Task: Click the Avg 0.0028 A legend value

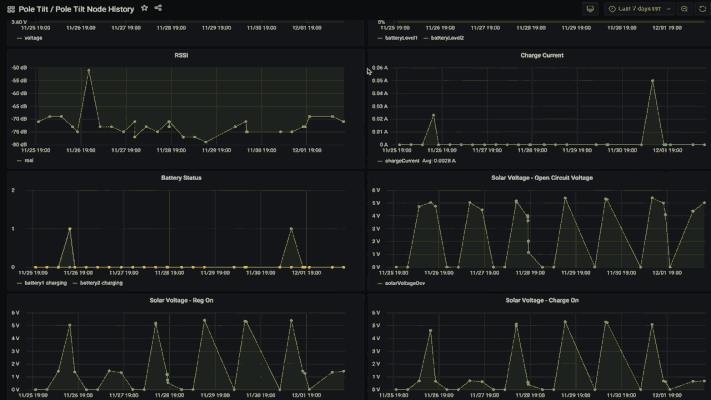Action: (439, 161)
